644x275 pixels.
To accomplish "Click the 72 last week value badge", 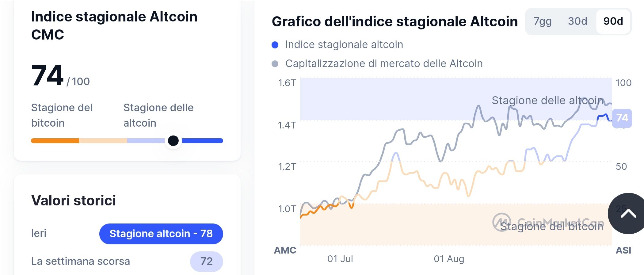I will click(206, 261).
